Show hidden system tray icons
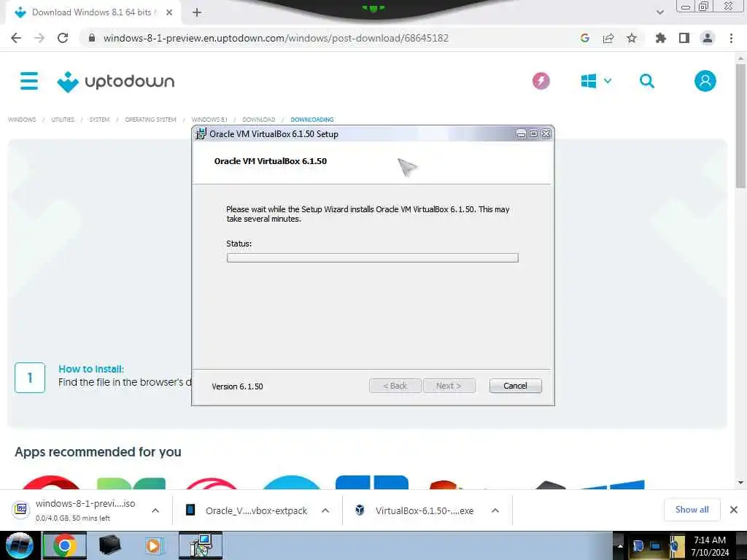 point(620,545)
